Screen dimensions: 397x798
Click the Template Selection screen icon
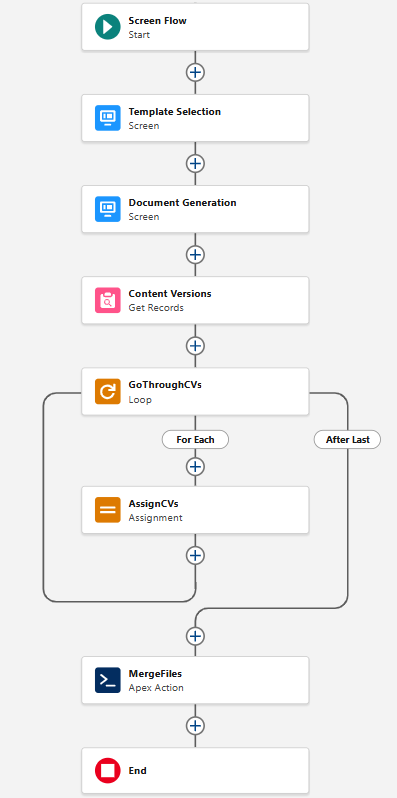[x=107, y=118]
